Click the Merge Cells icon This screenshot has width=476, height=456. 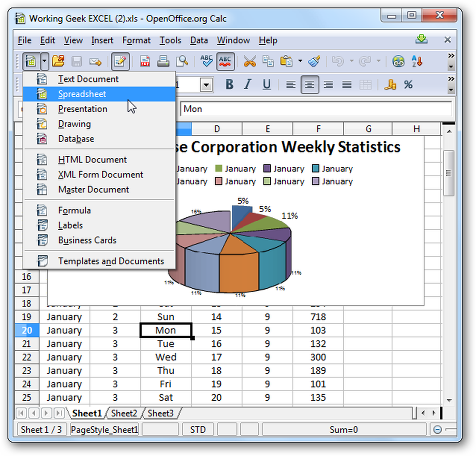[x=366, y=85]
